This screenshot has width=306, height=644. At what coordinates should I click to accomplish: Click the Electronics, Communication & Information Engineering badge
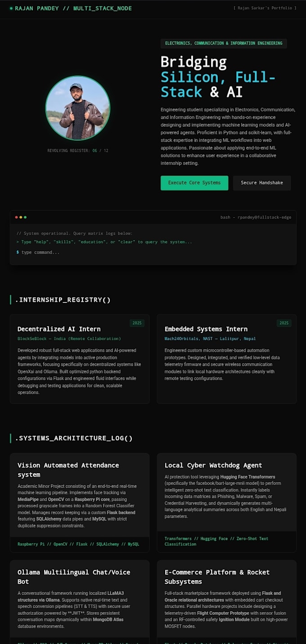tap(224, 44)
